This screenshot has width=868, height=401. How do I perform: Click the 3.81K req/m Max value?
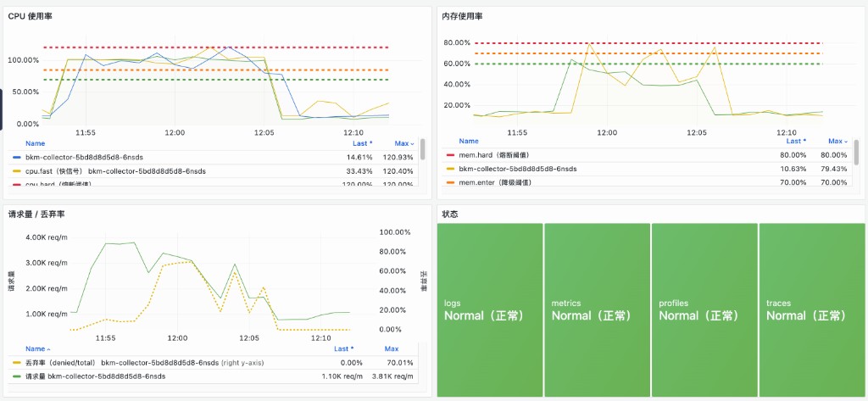(x=392, y=376)
